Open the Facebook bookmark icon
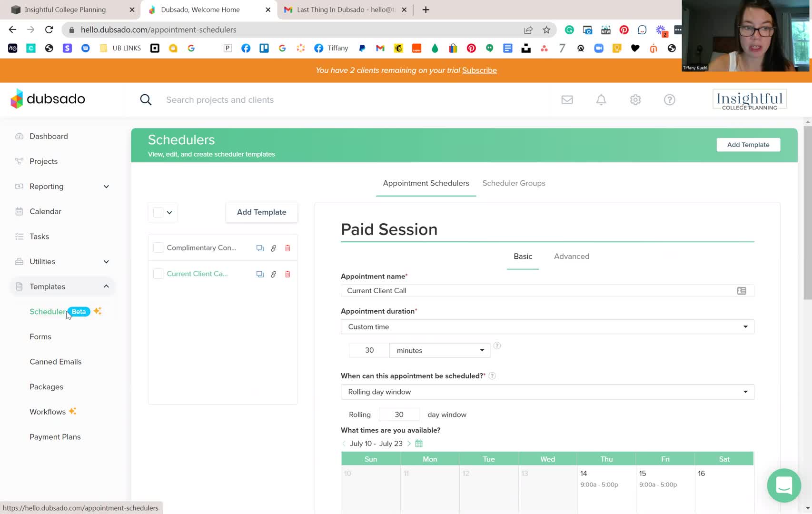 click(246, 48)
